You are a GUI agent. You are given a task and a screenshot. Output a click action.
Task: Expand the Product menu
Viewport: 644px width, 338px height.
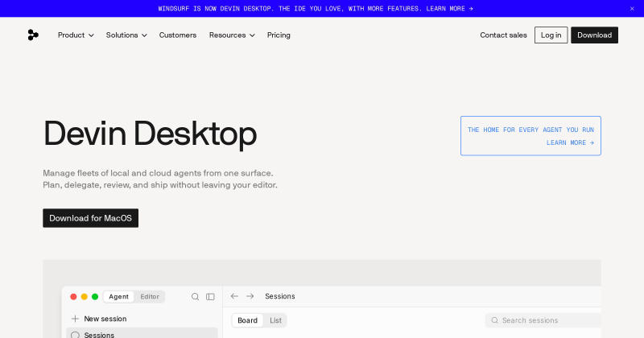click(76, 35)
